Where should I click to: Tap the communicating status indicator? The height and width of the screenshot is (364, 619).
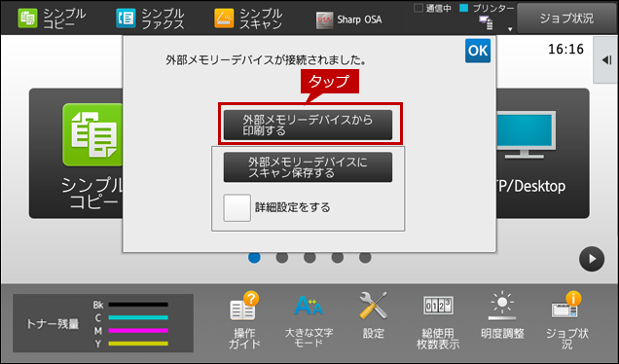click(x=432, y=9)
